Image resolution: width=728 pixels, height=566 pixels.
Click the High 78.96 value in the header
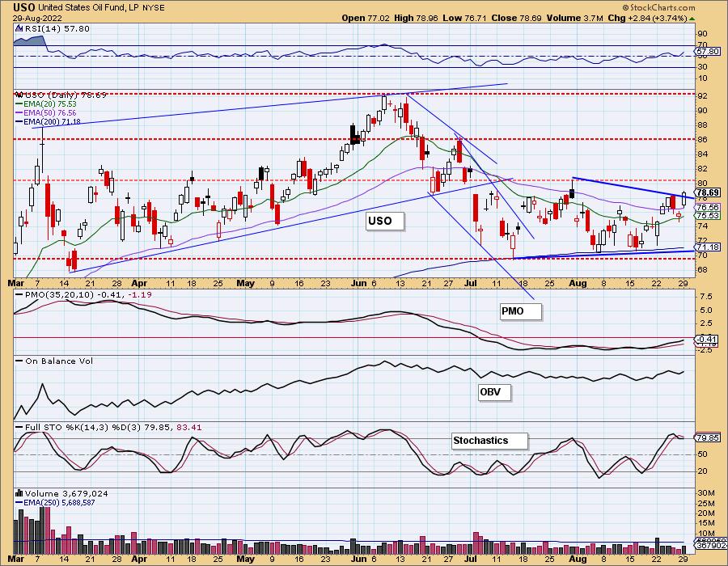[x=416, y=18]
